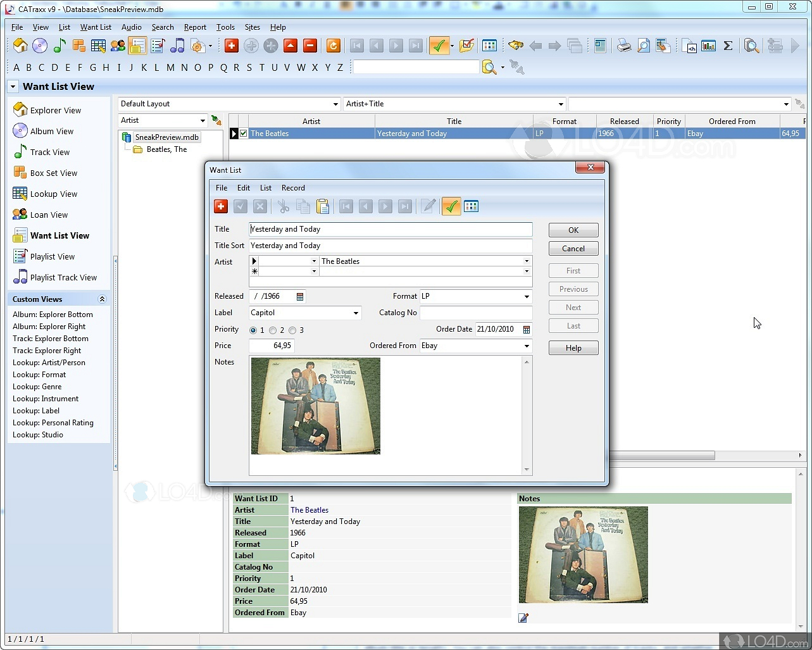
Task: Select Beatles, The tree node
Action: [166, 149]
